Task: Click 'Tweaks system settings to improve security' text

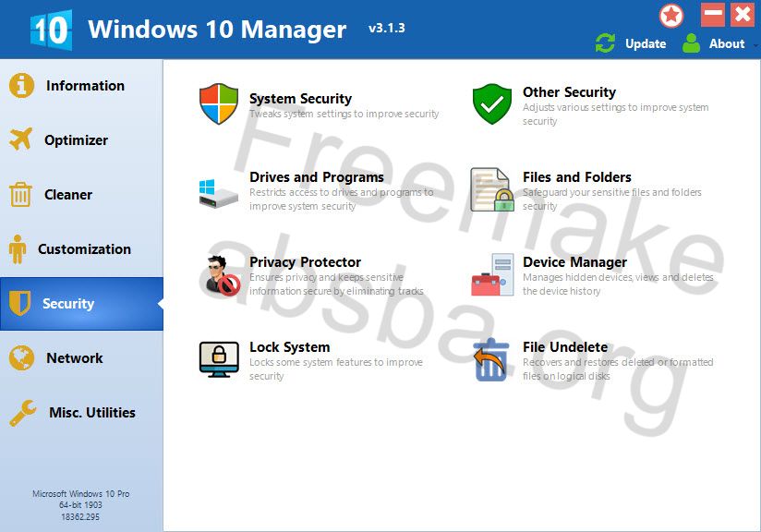Action: click(344, 114)
